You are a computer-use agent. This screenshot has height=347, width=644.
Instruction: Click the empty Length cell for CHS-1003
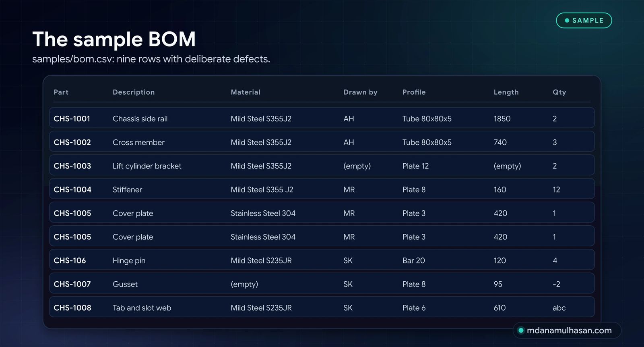tap(507, 166)
